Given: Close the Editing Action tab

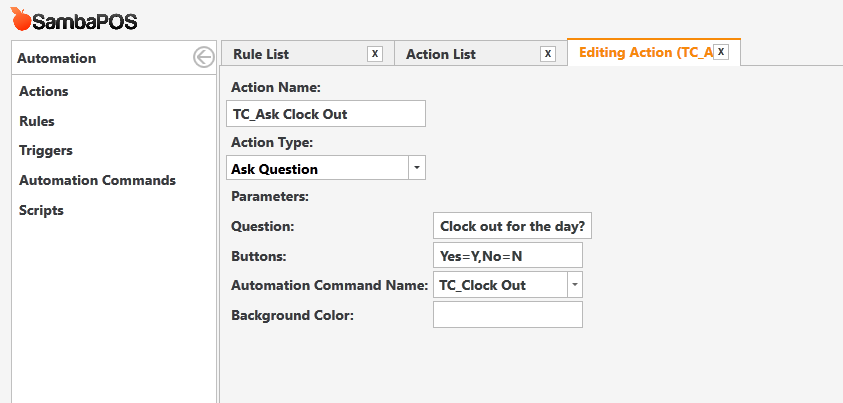Looking at the screenshot, I should 721,52.
